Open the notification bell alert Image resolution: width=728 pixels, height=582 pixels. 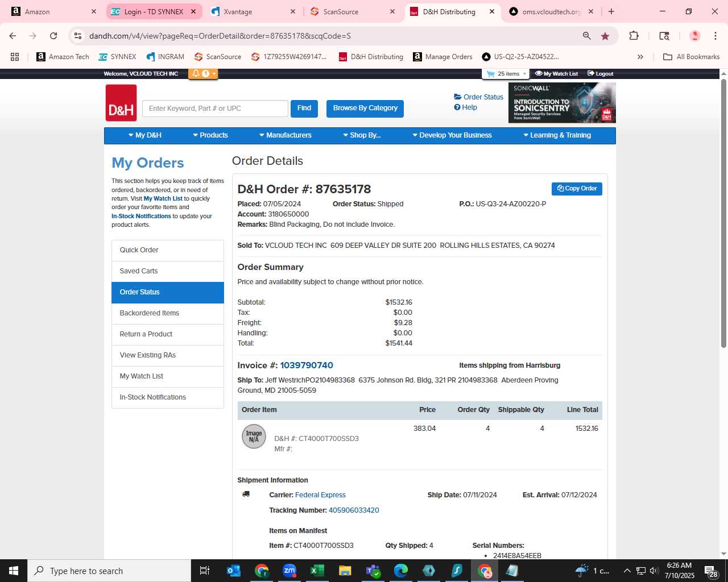203,74
